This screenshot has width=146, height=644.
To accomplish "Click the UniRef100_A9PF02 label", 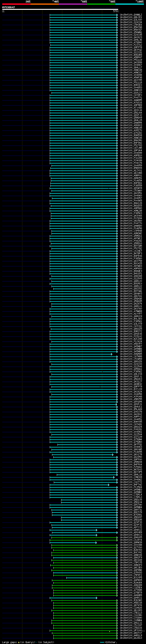I will click(131, 417).
